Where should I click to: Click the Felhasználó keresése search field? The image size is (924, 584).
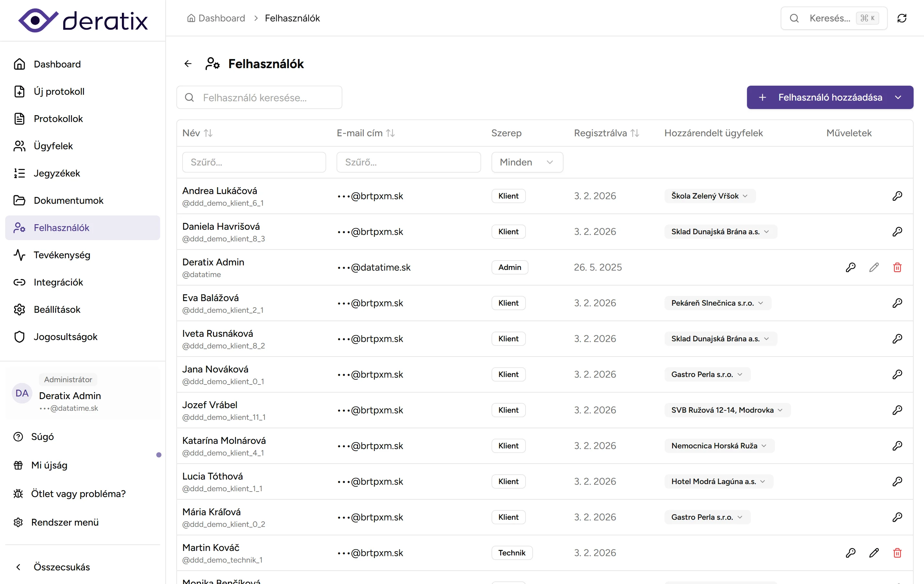[x=259, y=98]
